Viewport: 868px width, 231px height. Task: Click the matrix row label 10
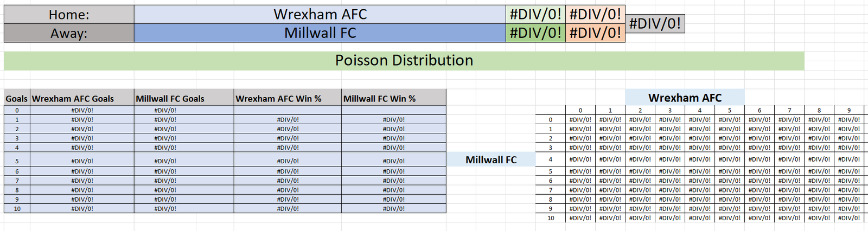[551, 218]
